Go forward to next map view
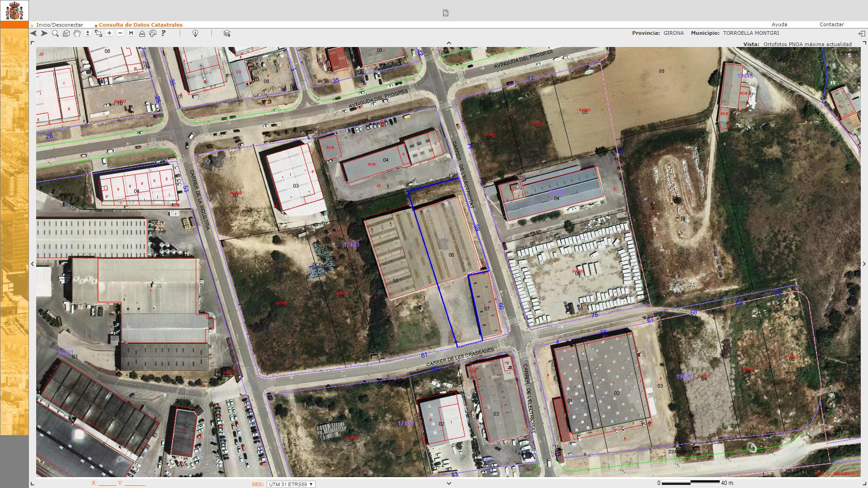This screenshot has width=868, height=488. coord(44,33)
